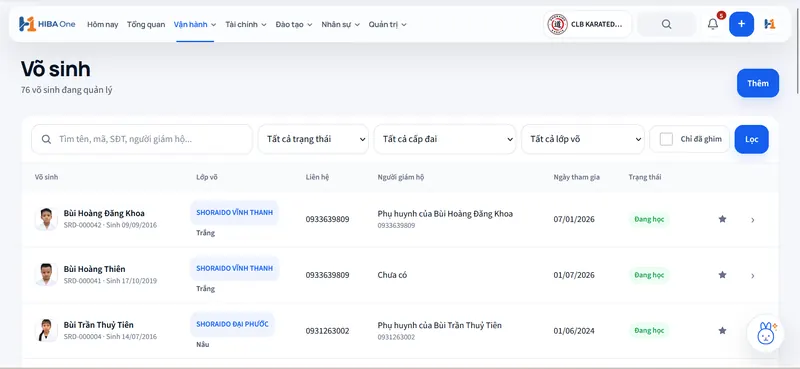Open 'Tất cả trạng thái' dropdown
The width and height of the screenshot is (800, 369).
[x=313, y=139]
